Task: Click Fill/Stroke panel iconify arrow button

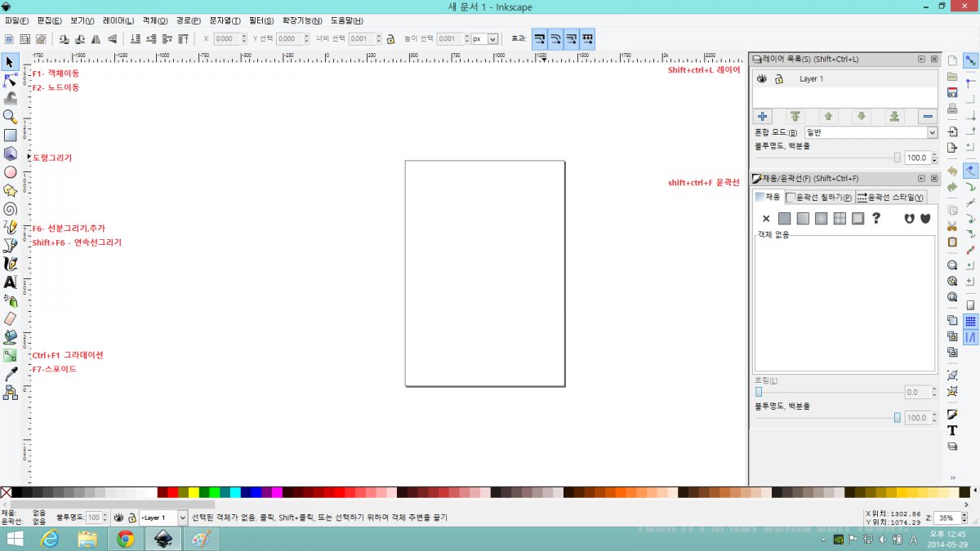Action: (921, 178)
